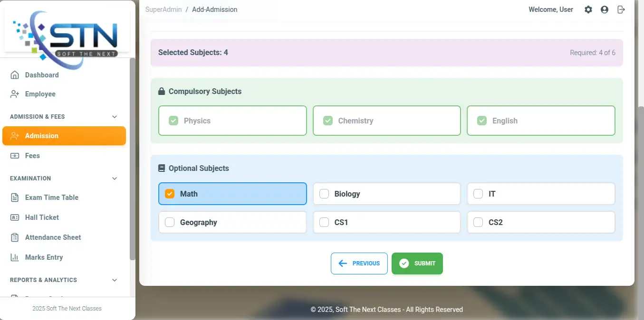
Task: Open the Employee menu item
Action: click(40, 94)
